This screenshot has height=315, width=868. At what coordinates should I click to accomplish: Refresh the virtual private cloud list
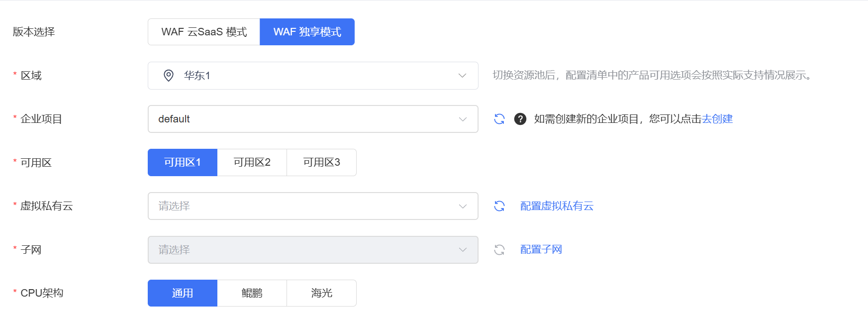pos(499,206)
